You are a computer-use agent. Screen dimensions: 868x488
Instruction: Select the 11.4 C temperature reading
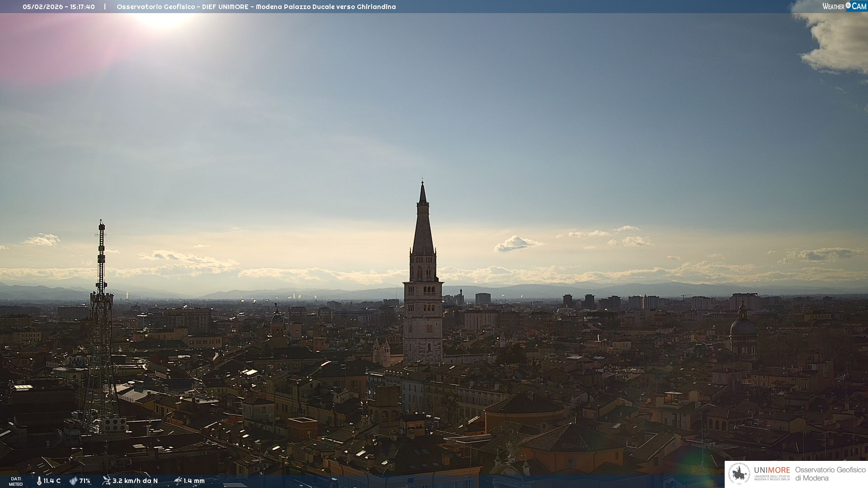52,481
